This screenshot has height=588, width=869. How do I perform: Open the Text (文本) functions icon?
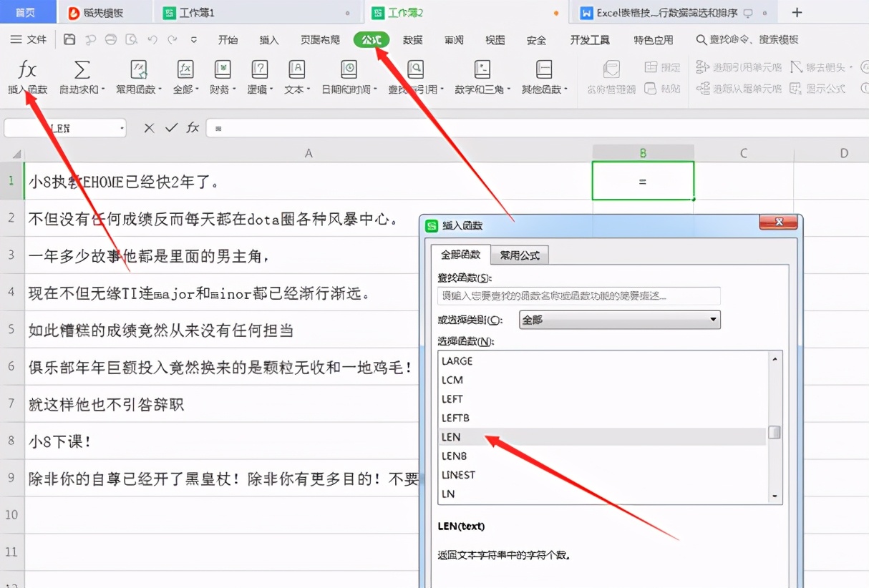click(296, 69)
